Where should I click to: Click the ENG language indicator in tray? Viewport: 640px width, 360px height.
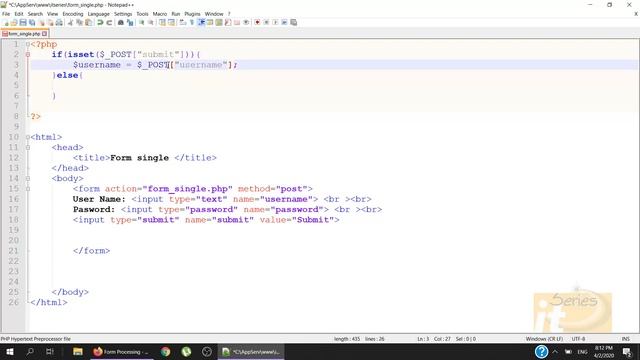click(x=582, y=351)
